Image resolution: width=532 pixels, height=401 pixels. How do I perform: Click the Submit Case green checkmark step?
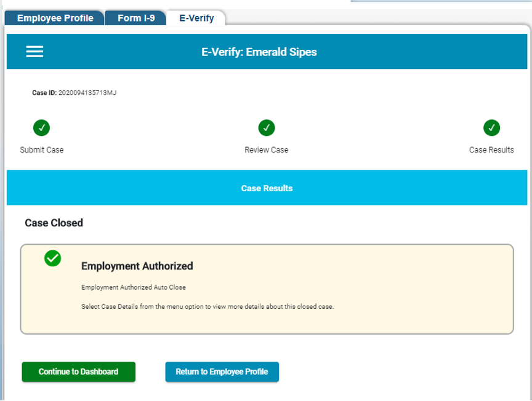click(41, 128)
